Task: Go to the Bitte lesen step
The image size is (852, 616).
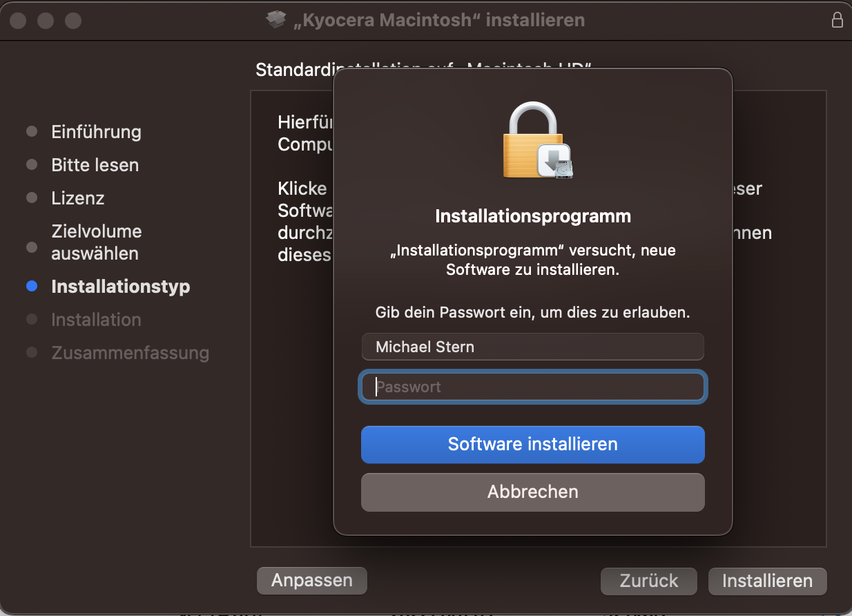Action: click(x=95, y=165)
